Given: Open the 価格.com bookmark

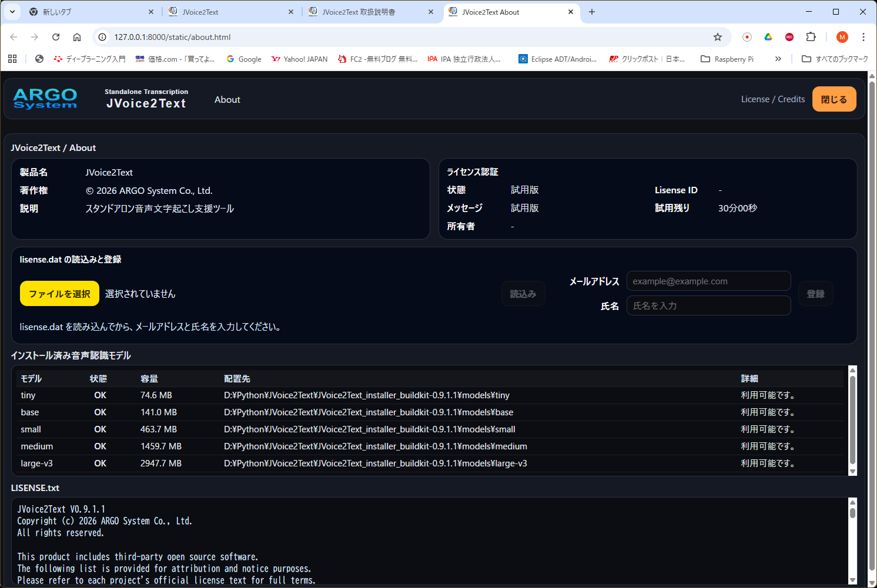Looking at the screenshot, I should pyautogui.click(x=175, y=59).
